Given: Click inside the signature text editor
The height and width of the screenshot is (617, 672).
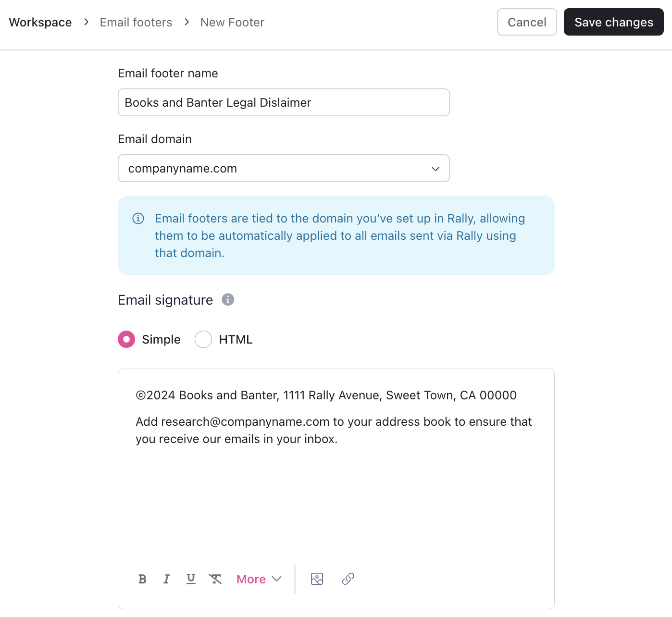Looking at the screenshot, I should tap(336, 495).
